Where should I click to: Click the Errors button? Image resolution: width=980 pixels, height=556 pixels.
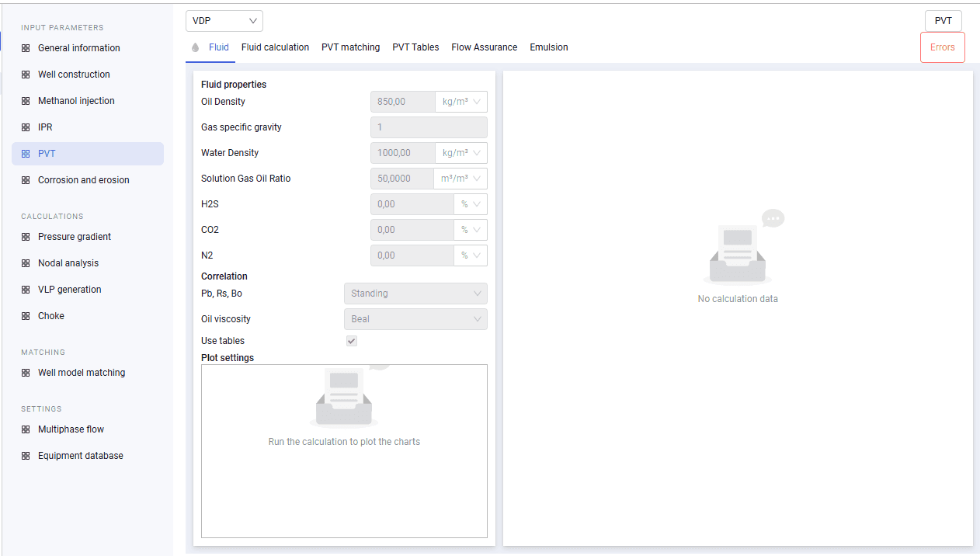(x=943, y=47)
